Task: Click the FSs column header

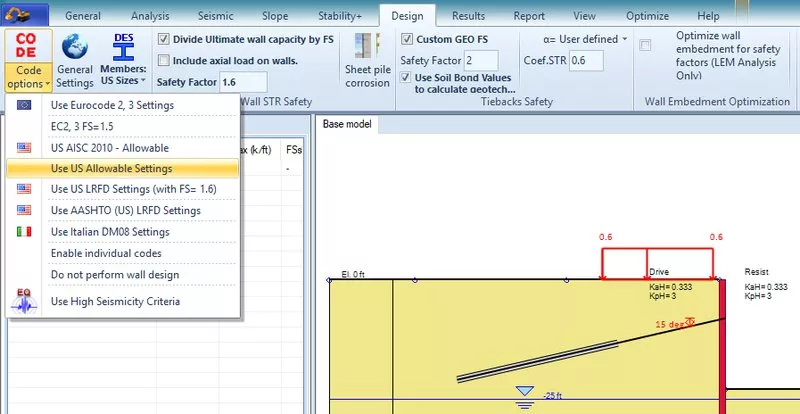Action: [x=294, y=150]
